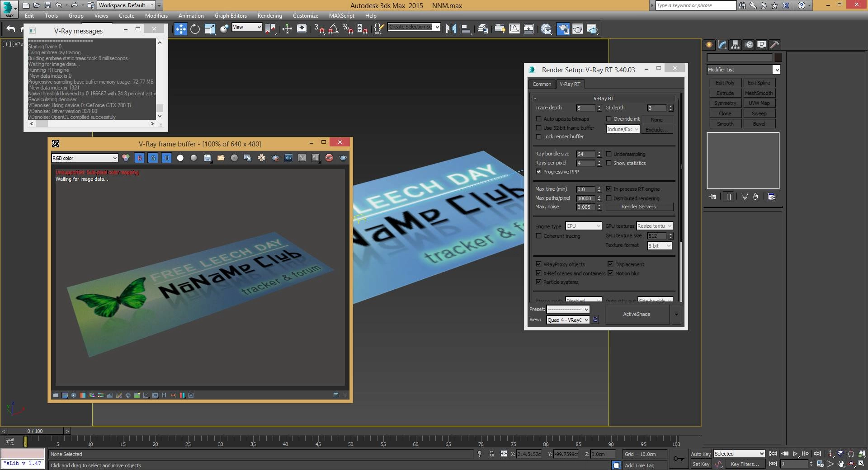Toggle green channel in V-Ray frame buffer

point(153,158)
